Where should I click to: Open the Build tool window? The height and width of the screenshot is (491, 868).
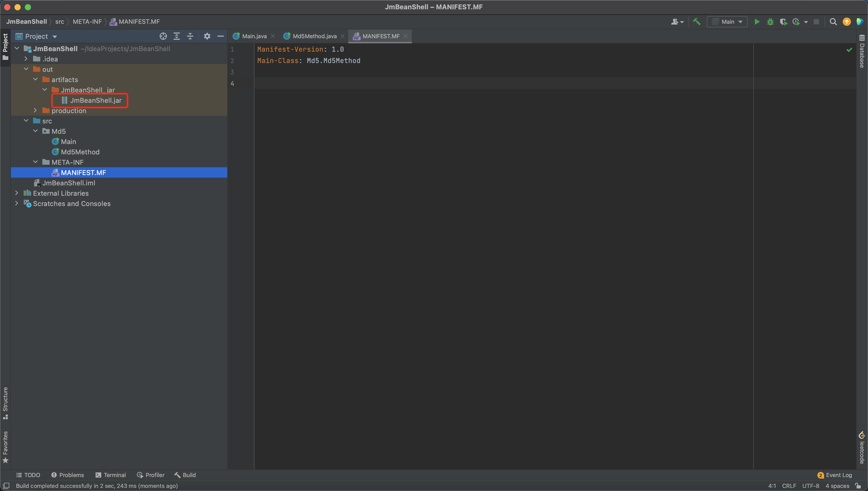tap(185, 475)
